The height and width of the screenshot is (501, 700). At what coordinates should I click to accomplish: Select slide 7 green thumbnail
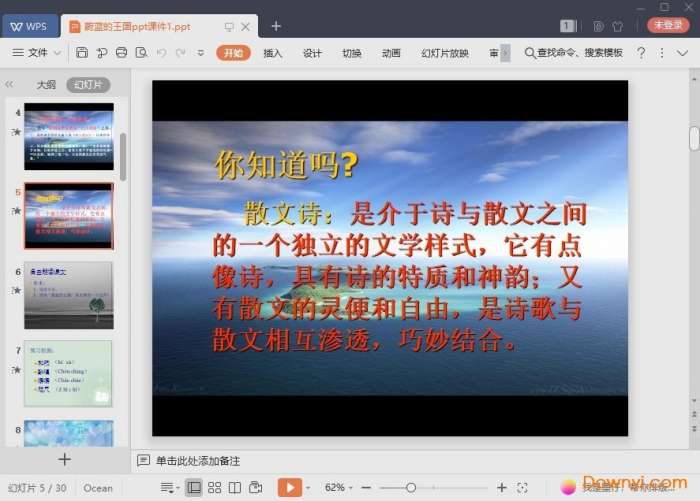(68, 374)
